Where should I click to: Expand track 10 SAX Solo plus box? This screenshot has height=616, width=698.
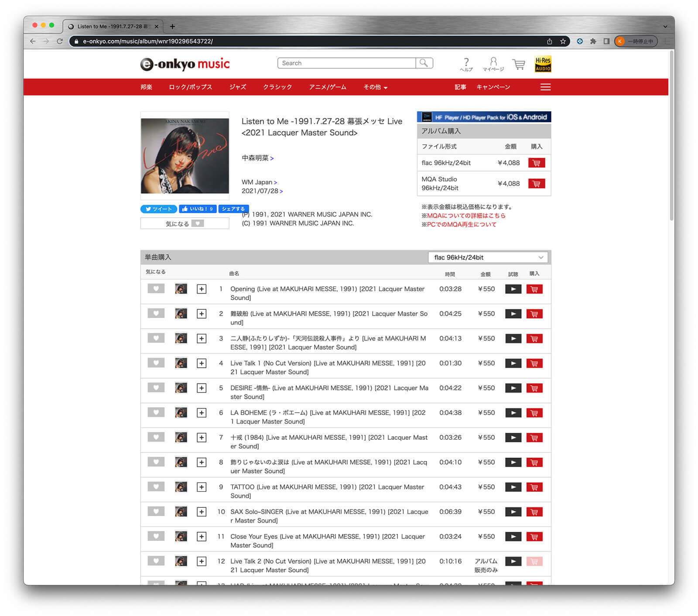coord(201,512)
